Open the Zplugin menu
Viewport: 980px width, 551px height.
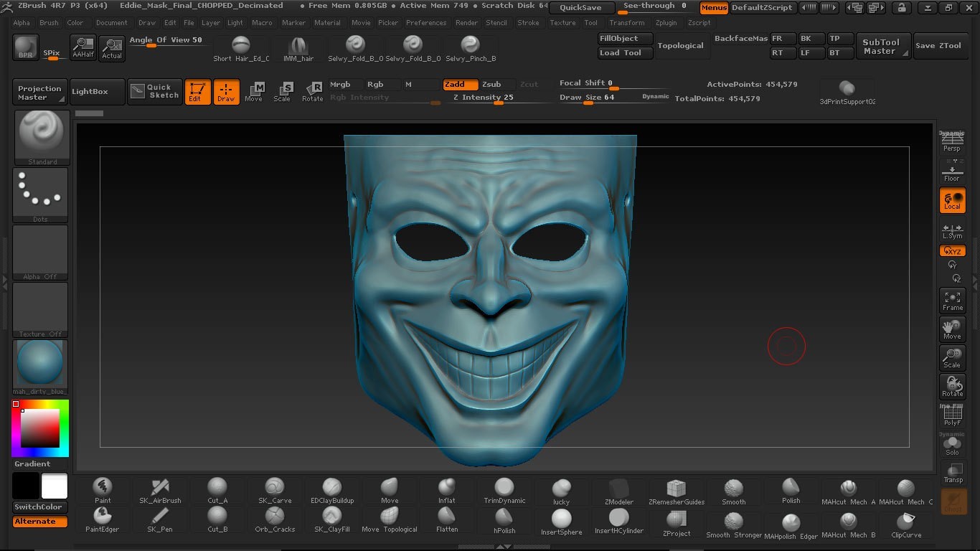click(665, 23)
